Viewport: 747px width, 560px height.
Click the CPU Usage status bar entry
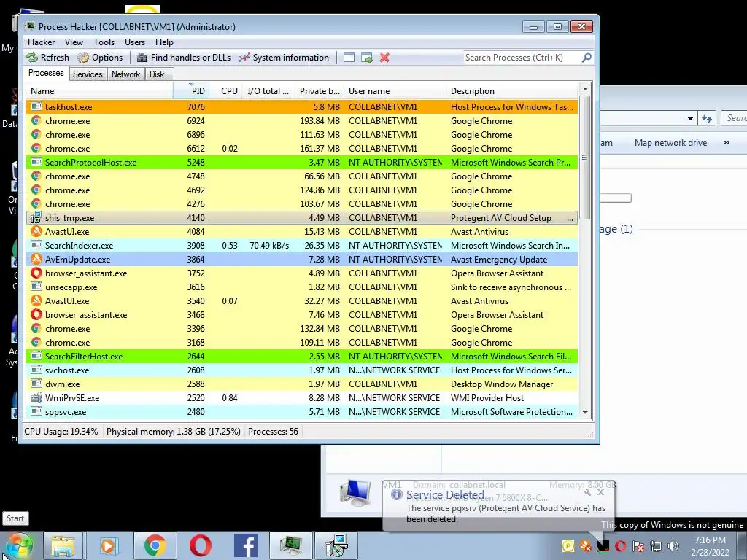coord(61,432)
